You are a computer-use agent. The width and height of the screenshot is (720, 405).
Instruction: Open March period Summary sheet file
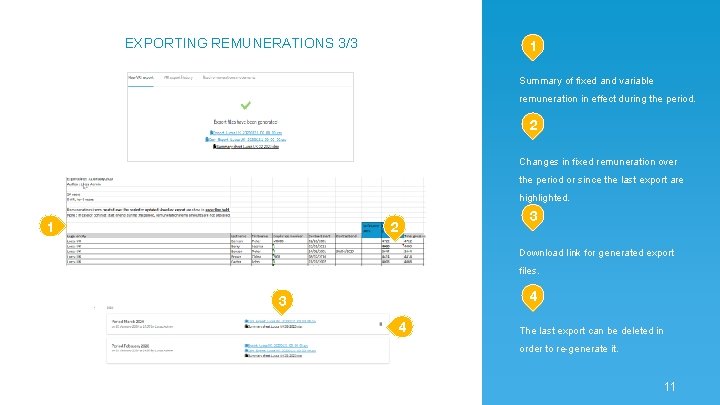[x=274, y=326]
